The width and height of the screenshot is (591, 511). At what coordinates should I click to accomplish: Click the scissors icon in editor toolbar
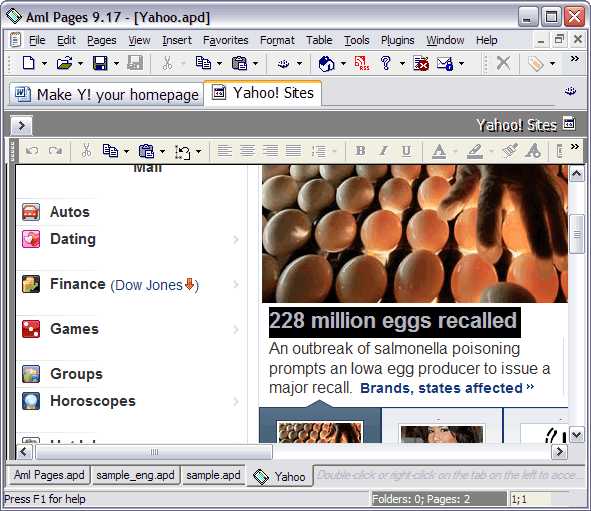pyautogui.click(x=86, y=151)
